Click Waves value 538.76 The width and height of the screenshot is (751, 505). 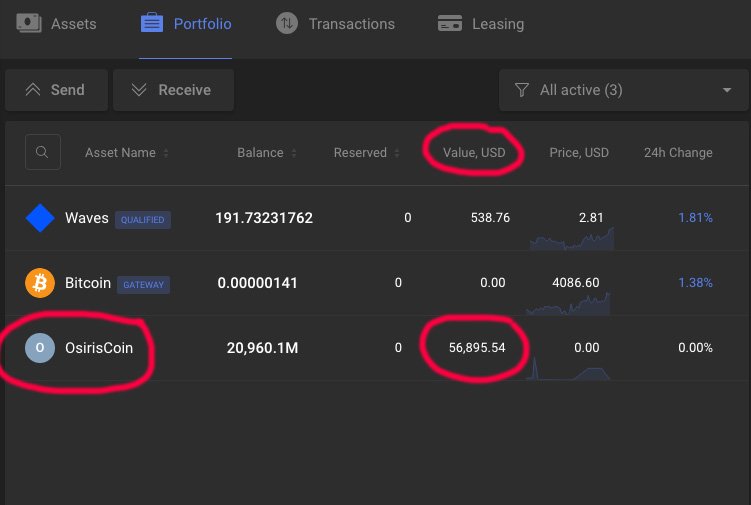(490, 218)
